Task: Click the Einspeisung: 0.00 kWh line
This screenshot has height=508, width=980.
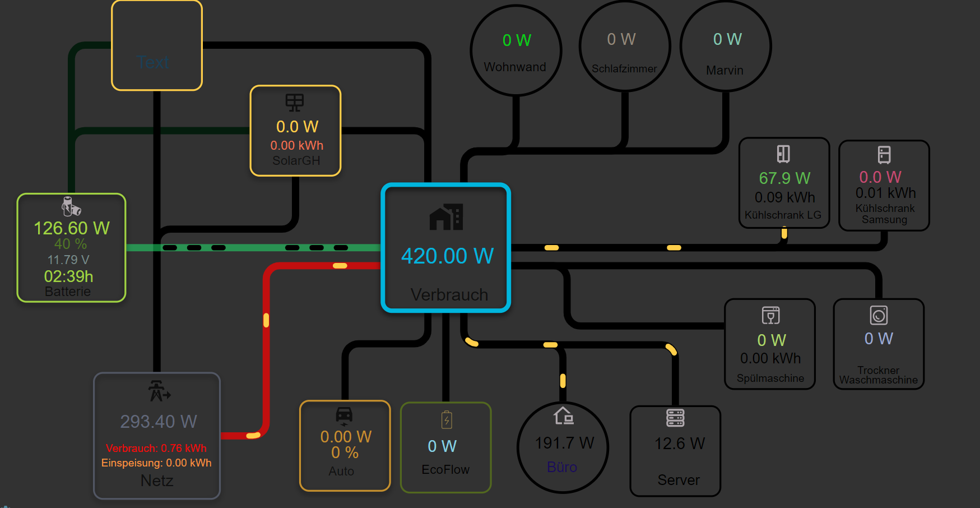Action: (156, 463)
